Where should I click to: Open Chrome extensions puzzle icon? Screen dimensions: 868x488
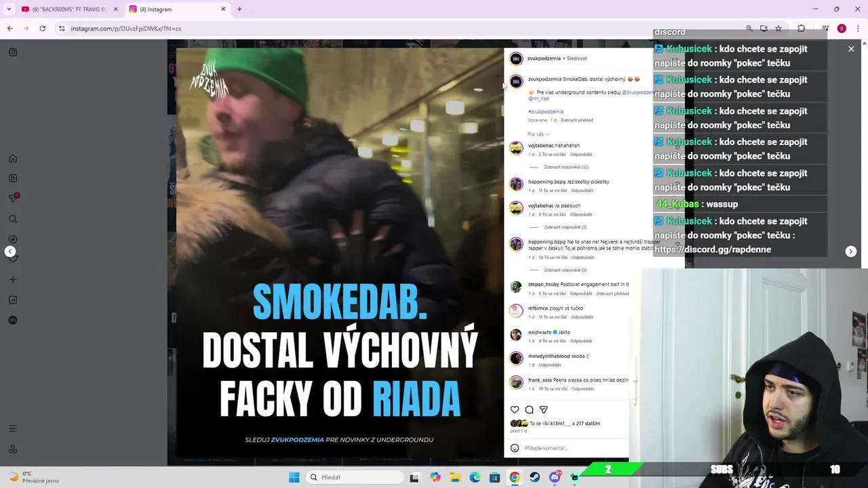[x=801, y=28]
